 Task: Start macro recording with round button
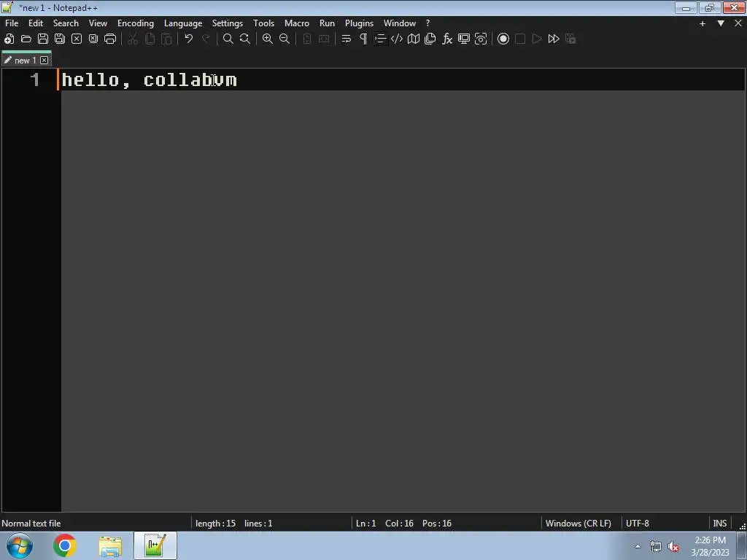click(x=503, y=39)
